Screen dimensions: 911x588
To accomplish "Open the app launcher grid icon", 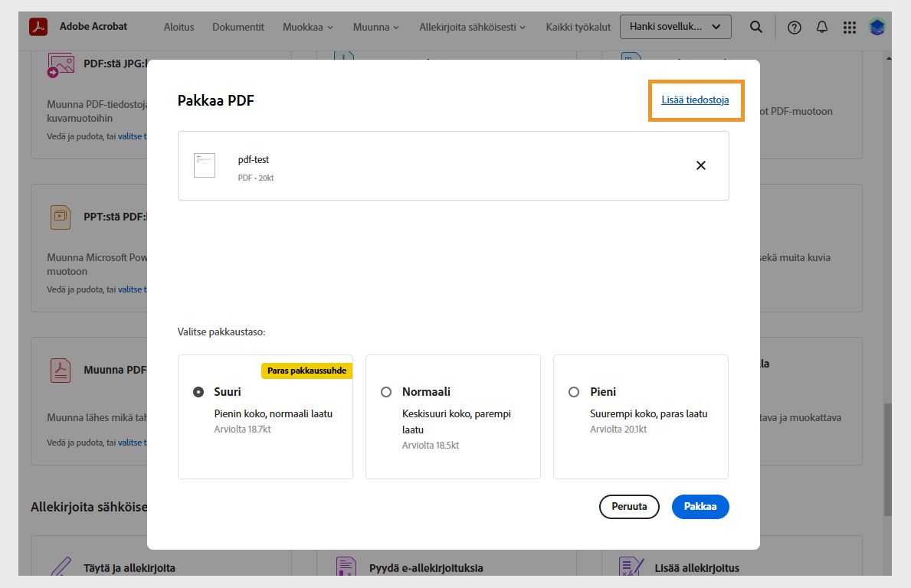I will [x=849, y=27].
